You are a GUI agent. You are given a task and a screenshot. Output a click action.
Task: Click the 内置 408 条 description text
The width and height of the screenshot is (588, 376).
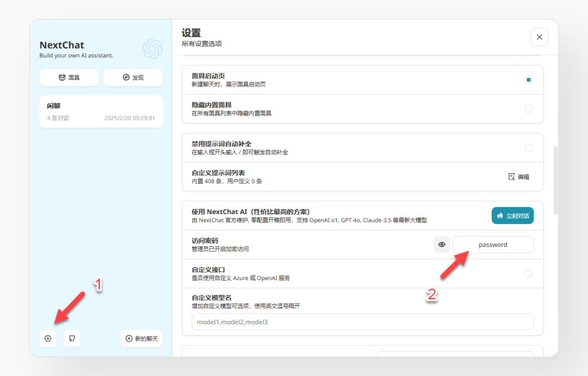227,181
